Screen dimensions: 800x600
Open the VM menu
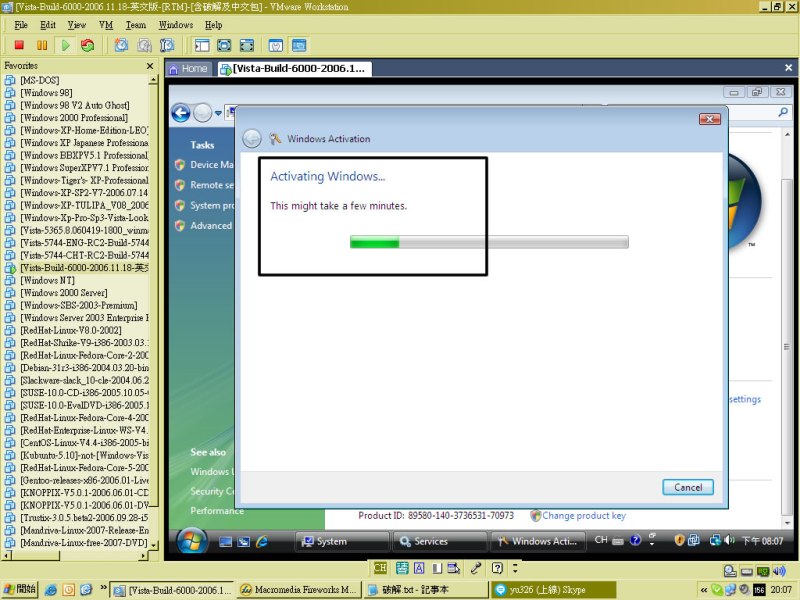(106, 25)
